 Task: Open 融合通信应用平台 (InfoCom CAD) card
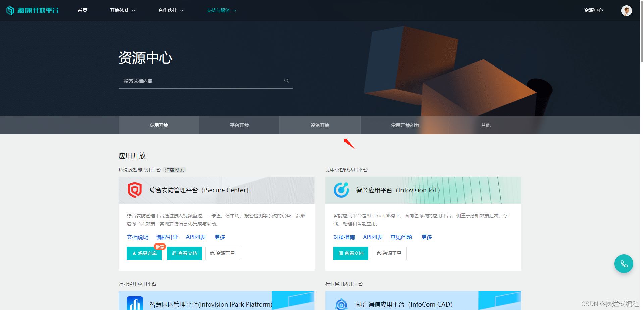423,301
